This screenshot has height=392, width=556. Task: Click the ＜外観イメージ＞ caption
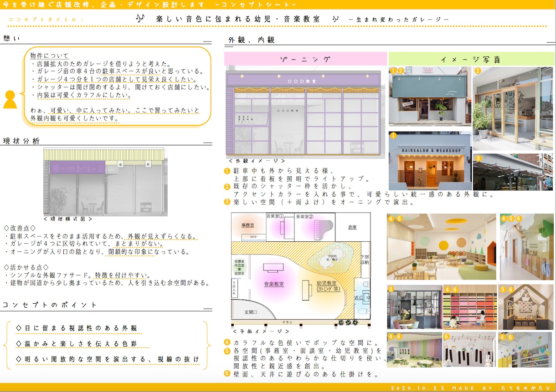tap(257, 161)
